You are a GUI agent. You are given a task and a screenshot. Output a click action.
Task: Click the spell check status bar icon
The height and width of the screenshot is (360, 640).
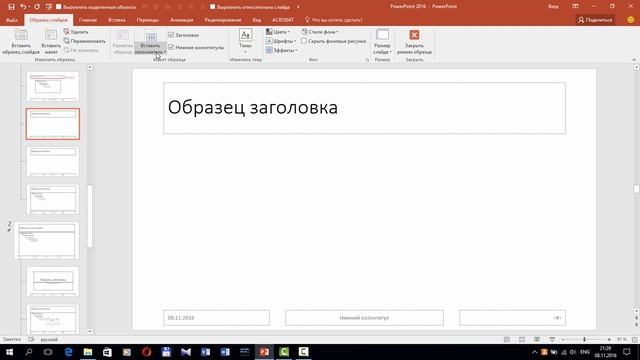tap(31, 339)
